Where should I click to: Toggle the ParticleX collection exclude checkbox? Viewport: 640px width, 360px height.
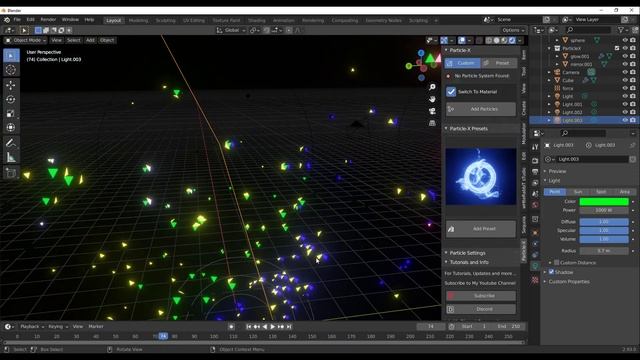coord(617,48)
